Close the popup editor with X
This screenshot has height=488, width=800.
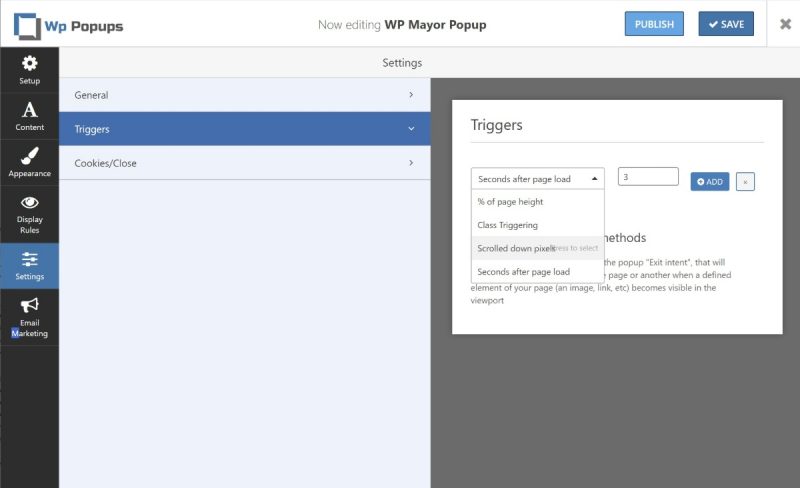[x=785, y=24]
